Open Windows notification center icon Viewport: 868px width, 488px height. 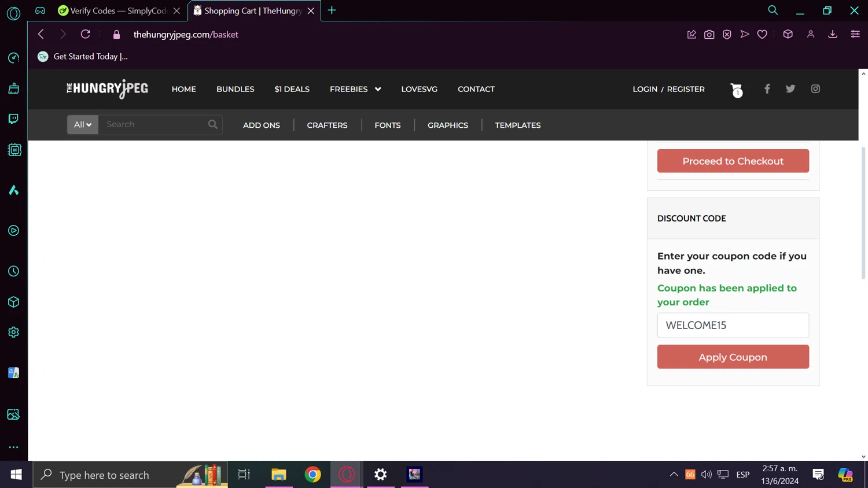click(818, 475)
